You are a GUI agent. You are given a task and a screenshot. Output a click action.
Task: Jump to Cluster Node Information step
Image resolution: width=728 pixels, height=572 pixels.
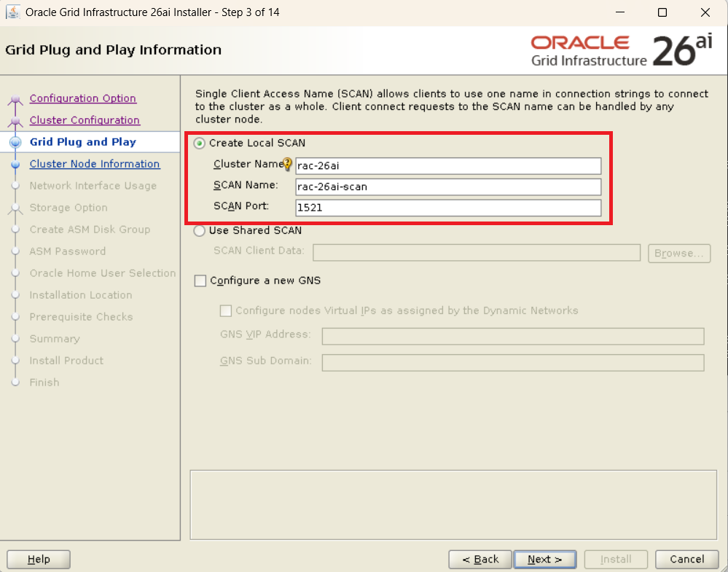[94, 164]
